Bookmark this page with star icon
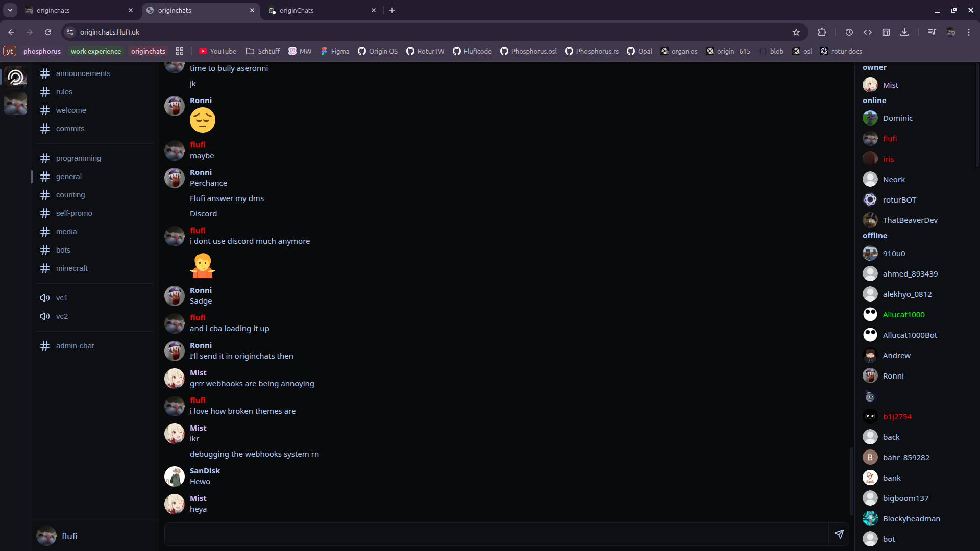Screen dimensions: 980x551 click(796, 32)
